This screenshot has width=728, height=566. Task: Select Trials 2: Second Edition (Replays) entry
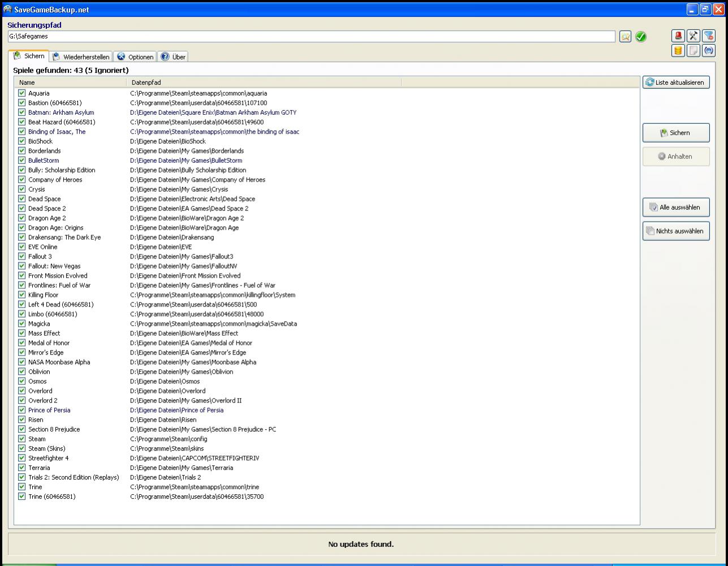(74, 478)
